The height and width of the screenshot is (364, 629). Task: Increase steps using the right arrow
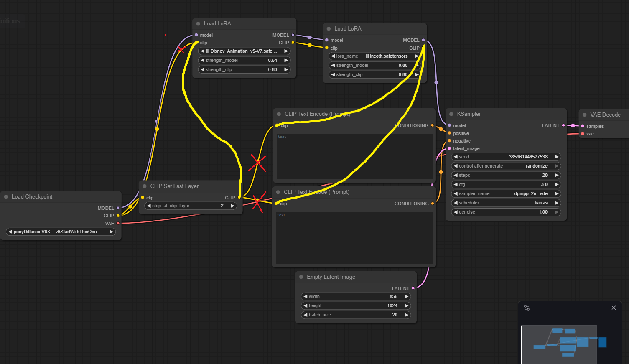click(x=556, y=176)
